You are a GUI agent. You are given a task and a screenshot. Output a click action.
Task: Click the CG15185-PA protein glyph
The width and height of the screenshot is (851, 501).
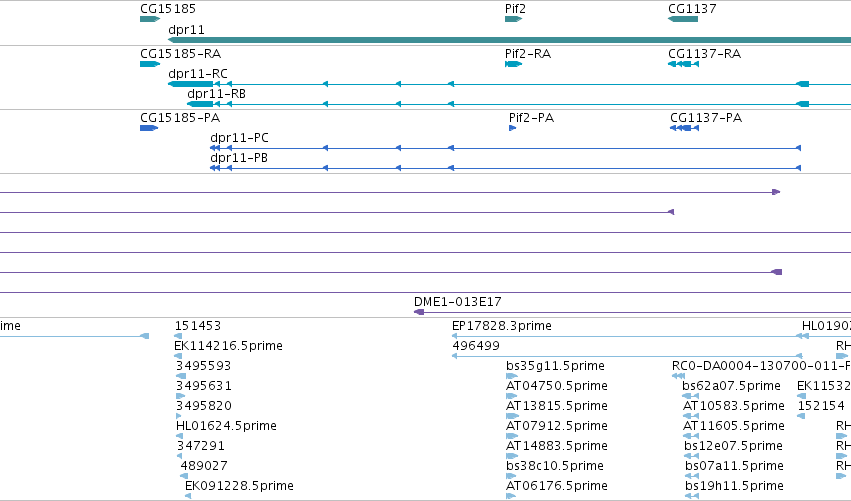tap(149, 128)
